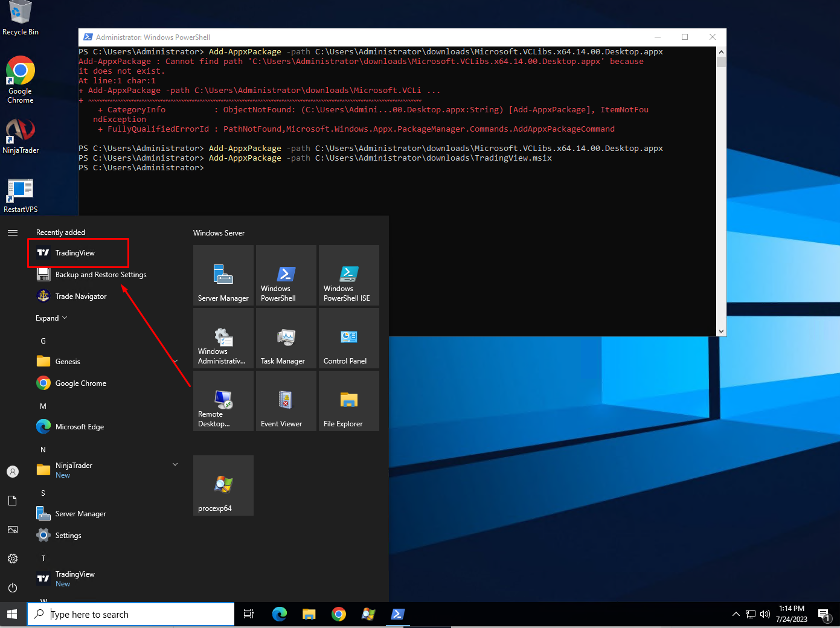Screen dimensions: 840x628
Task: Open Microsoft Edge from the taskbar
Action: 280,614
